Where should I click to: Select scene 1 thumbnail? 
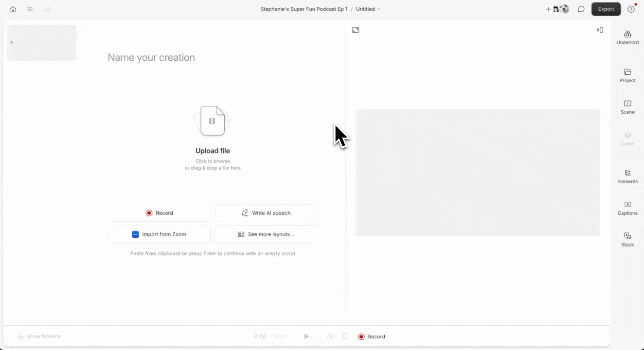42,43
